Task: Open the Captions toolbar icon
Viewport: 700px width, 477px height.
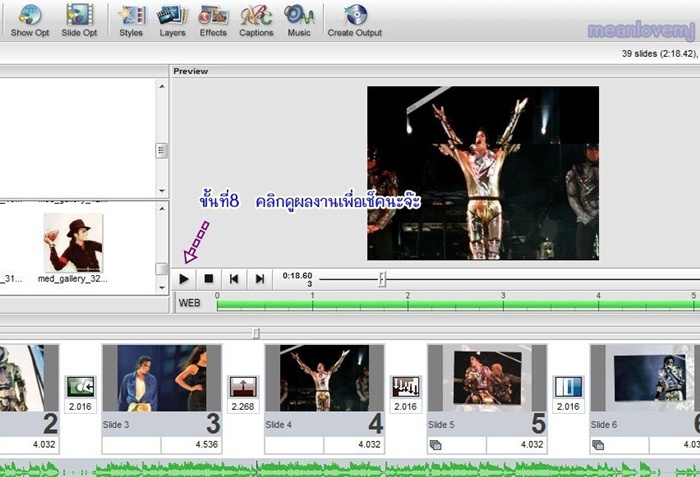Action: tap(256, 20)
